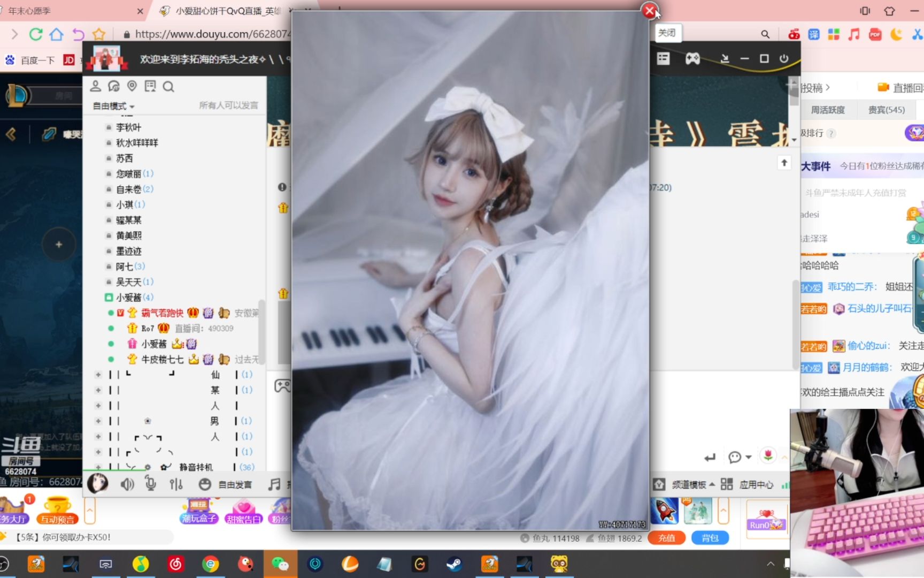Switch to the 周活跃度 tab

tap(828, 110)
